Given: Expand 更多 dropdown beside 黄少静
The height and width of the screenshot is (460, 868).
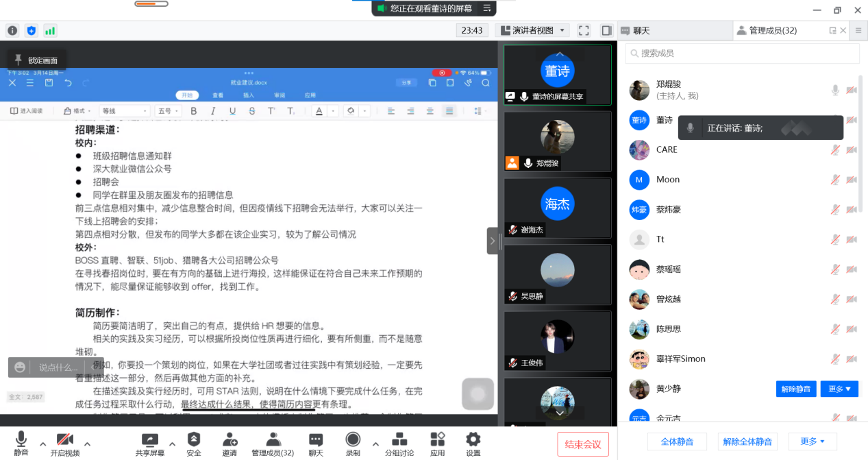Looking at the screenshot, I should pyautogui.click(x=839, y=389).
